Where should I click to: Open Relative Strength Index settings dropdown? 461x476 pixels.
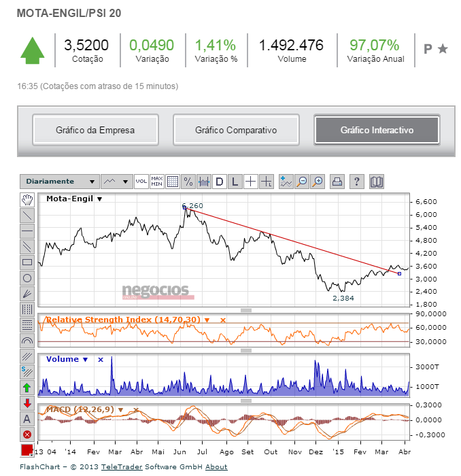click(207, 320)
